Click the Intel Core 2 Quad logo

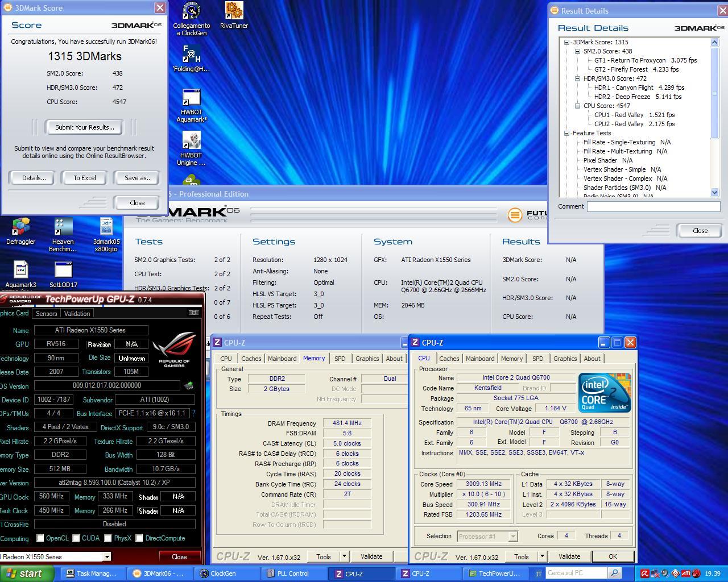[x=604, y=393]
